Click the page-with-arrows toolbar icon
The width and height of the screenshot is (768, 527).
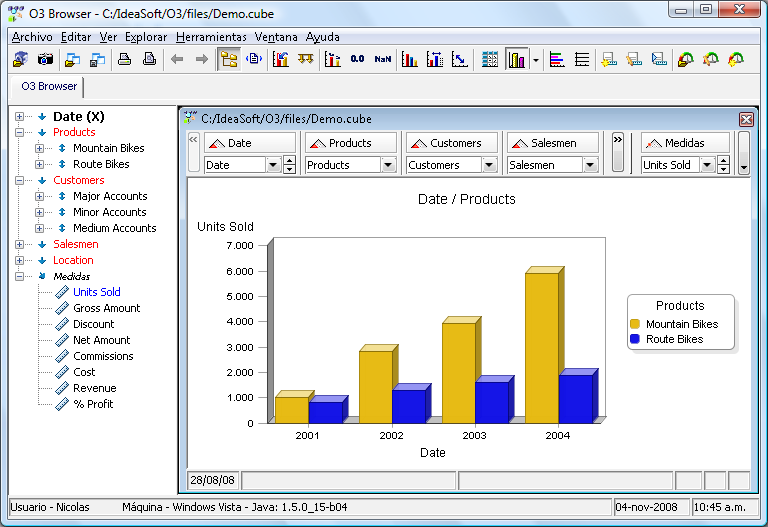click(254, 59)
